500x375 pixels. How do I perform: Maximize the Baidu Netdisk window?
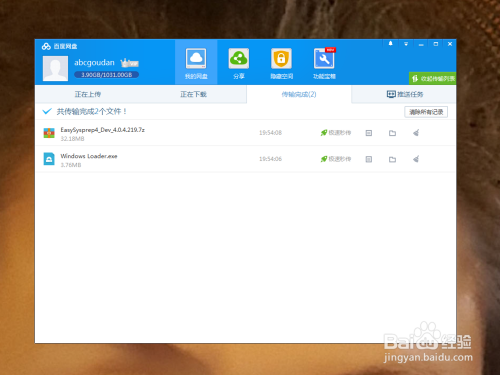pos(436,44)
